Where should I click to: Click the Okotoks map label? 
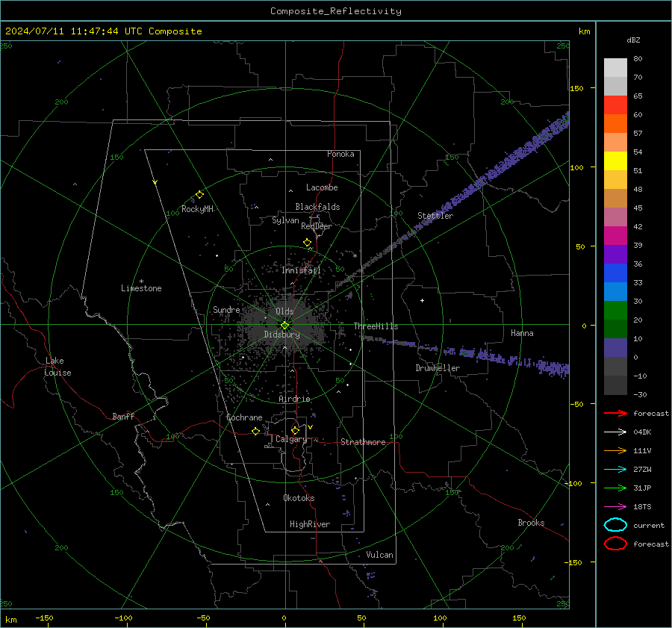tap(299, 498)
